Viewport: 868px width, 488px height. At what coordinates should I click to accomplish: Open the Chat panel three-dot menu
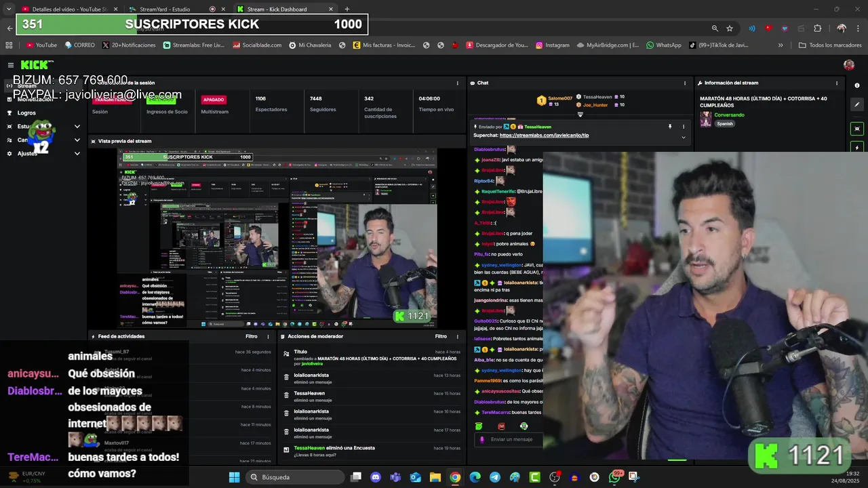tap(684, 83)
